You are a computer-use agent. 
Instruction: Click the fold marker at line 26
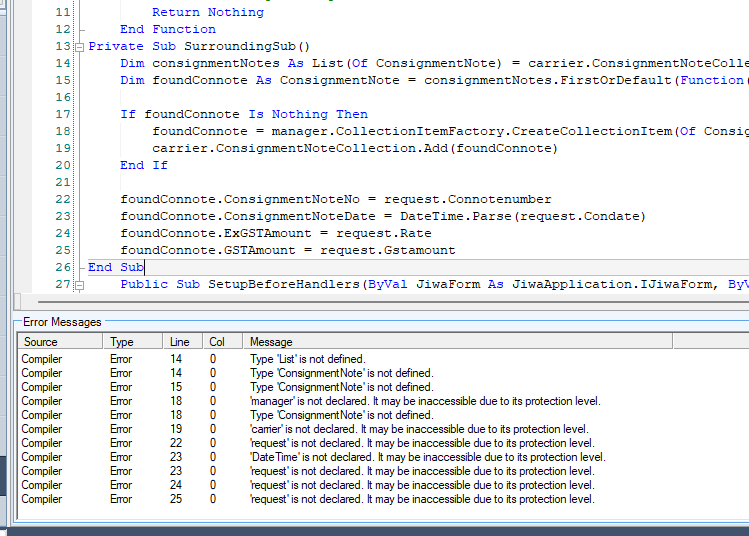[79, 268]
